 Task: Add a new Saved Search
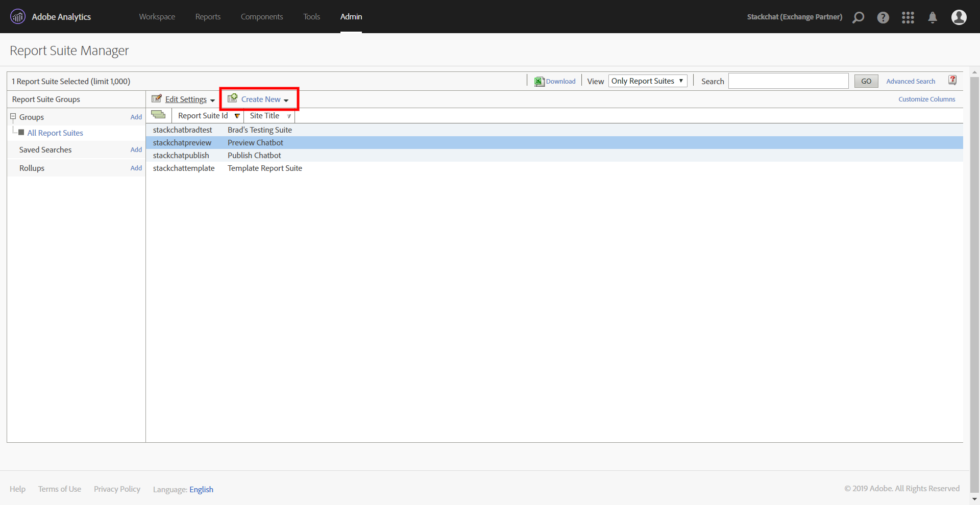point(136,150)
